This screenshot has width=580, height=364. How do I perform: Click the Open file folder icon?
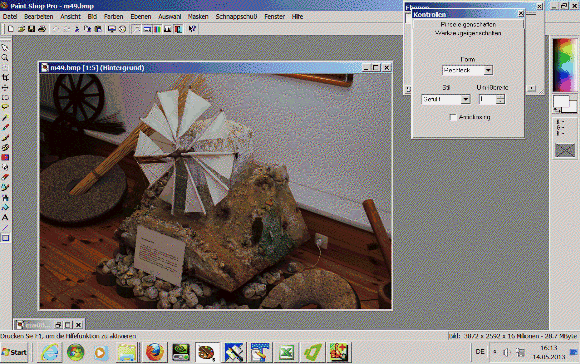pyautogui.click(x=21, y=29)
